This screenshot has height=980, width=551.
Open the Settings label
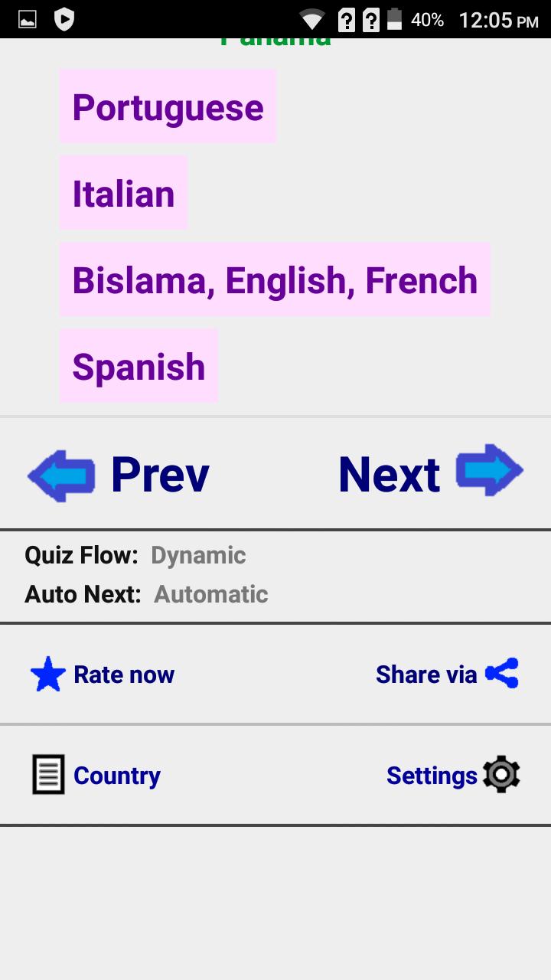coord(432,776)
